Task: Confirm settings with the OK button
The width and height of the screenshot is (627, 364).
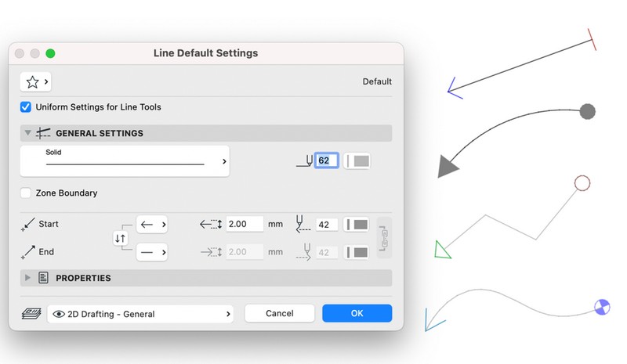Action: (x=357, y=313)
